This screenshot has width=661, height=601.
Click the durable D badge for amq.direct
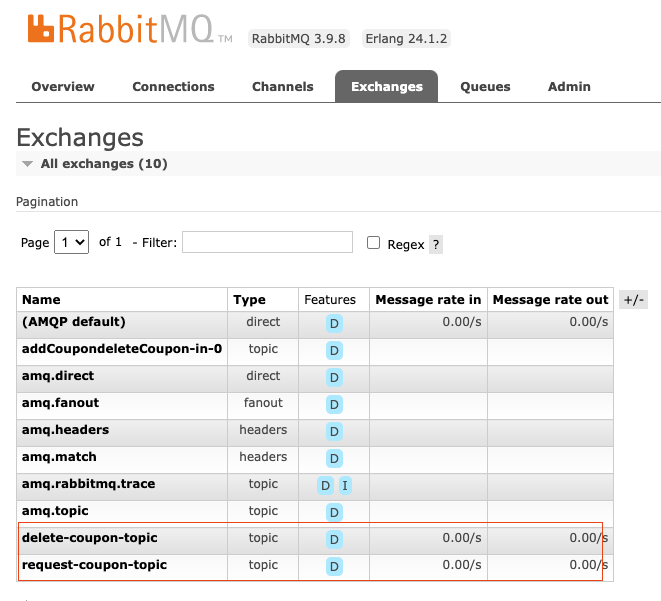point(334,377)
